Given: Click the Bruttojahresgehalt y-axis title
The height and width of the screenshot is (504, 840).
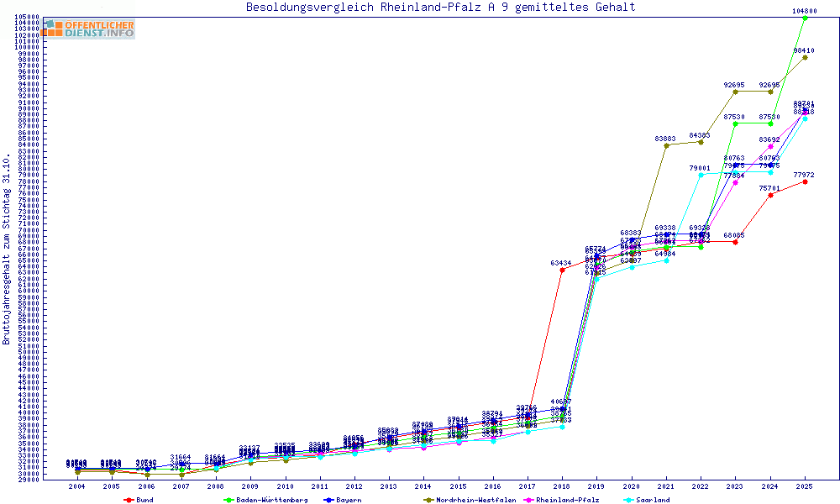Looking at the screenshot, I should [x=8, y=249].
